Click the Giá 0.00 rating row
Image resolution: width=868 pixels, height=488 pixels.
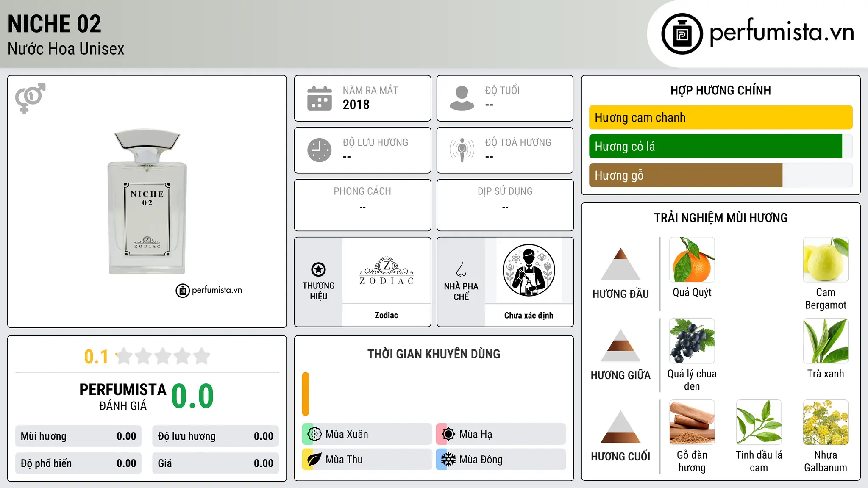tap(215, 463)
